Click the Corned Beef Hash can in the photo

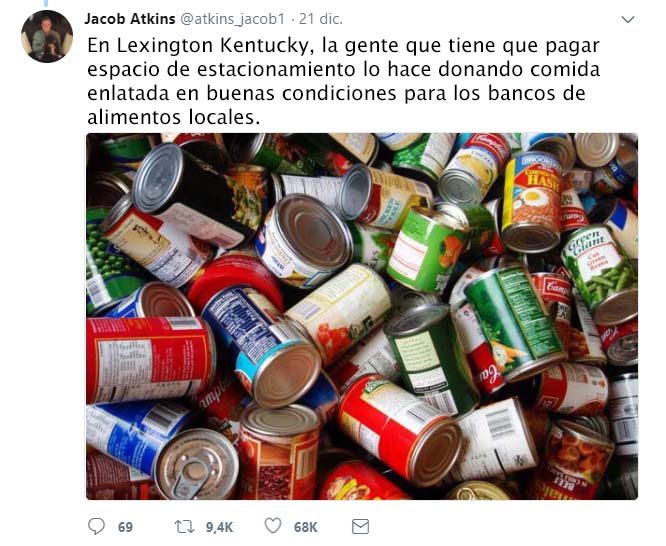point(533,200)
